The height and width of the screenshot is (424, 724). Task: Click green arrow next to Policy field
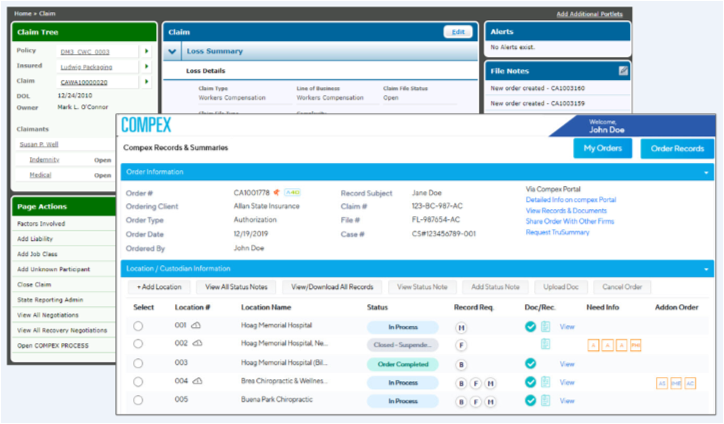click(x=146, y=51)
